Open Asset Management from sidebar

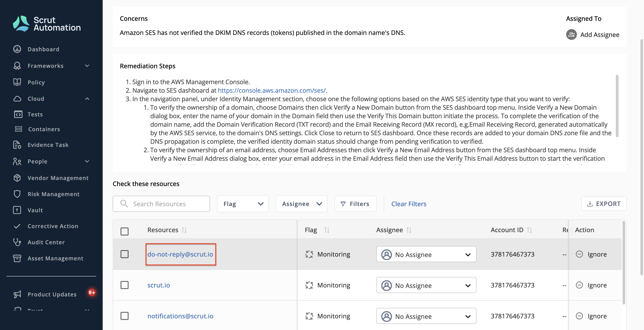pos(55,258)
